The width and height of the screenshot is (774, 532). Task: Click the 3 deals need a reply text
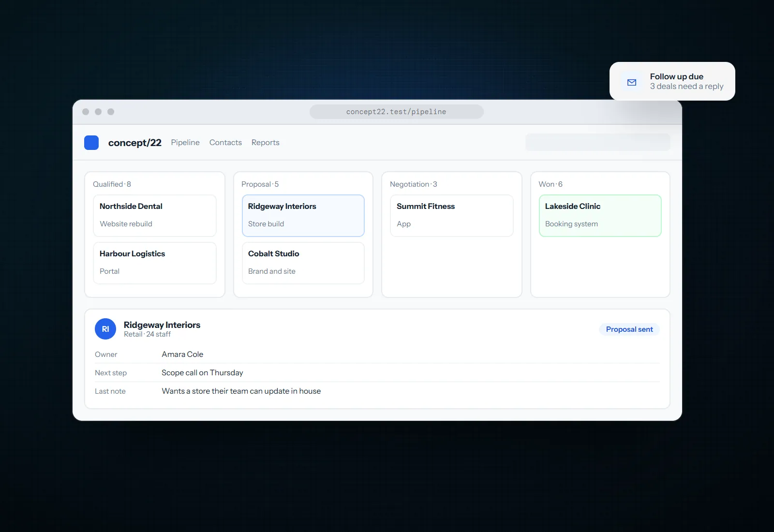pyautogui.click(x=687, y=87)
